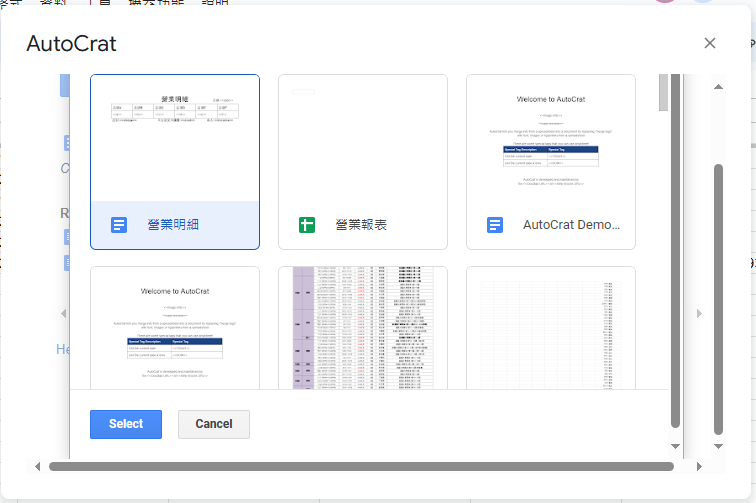The width and height of the screenshot is (756, 503).
Task: Click the down arrow of inner vertical scrollbar
Action: [675, 447]
